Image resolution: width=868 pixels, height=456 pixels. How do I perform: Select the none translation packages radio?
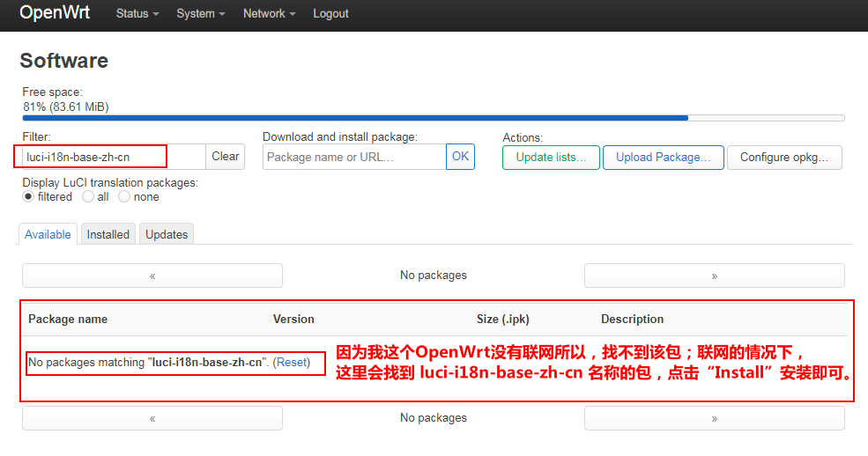coord(124,197)
